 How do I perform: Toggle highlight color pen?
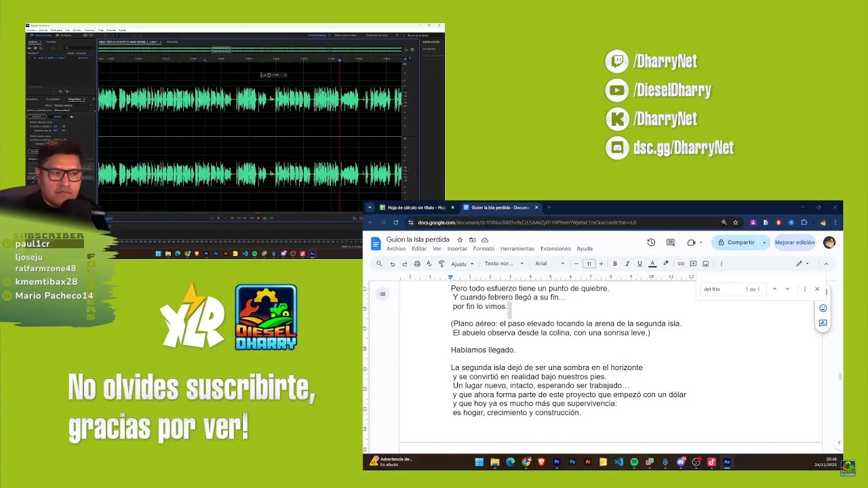click(665, 264)
